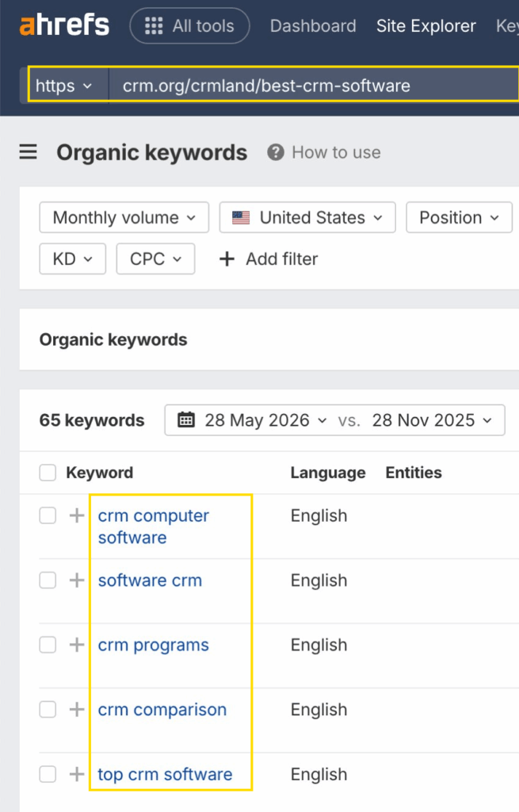
Task: Check the box for crm computer software
Action: click(x=48, y=515)
